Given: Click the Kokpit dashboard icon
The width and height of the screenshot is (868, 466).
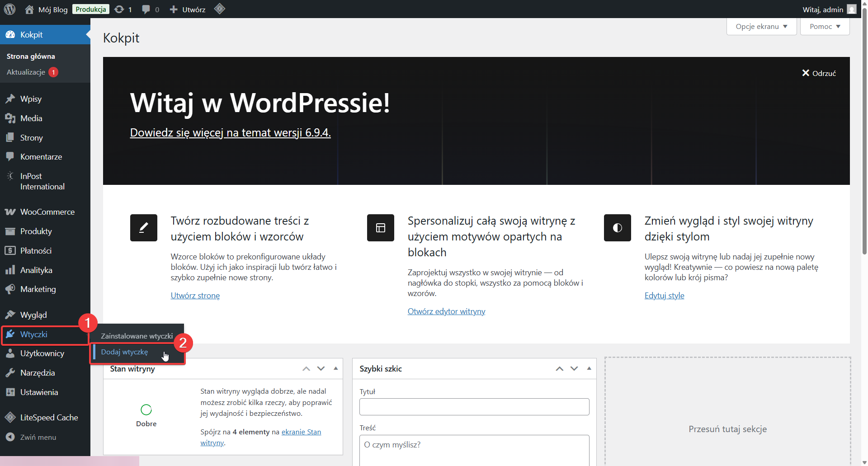Looking at the screenshot, I should click(10, 35).
